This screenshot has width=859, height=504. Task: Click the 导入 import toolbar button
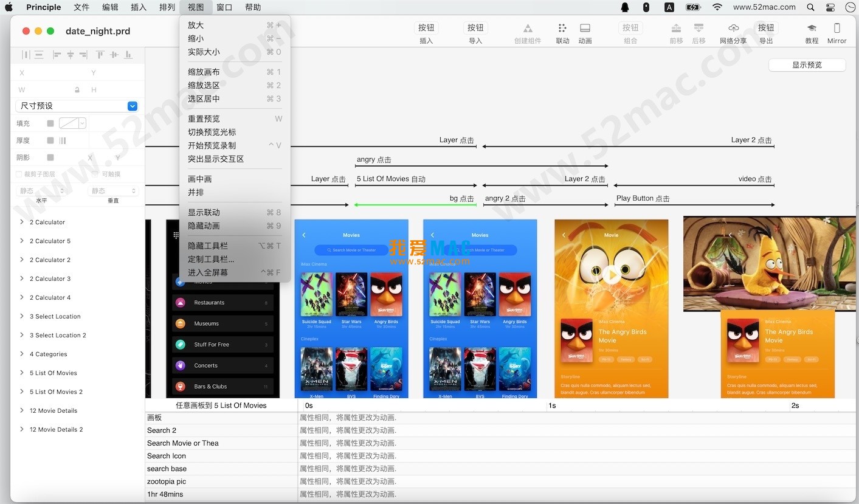click(475, 28)
